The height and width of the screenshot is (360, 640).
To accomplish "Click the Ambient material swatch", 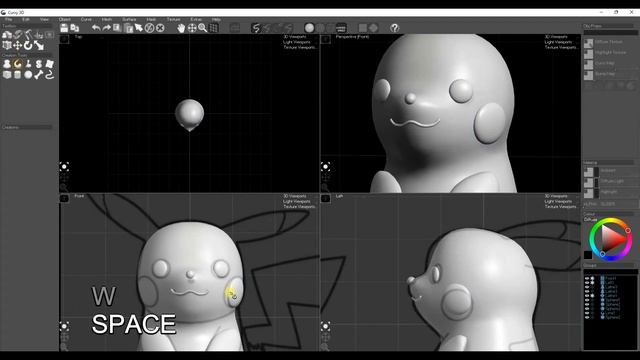I will tap(588, 171).
